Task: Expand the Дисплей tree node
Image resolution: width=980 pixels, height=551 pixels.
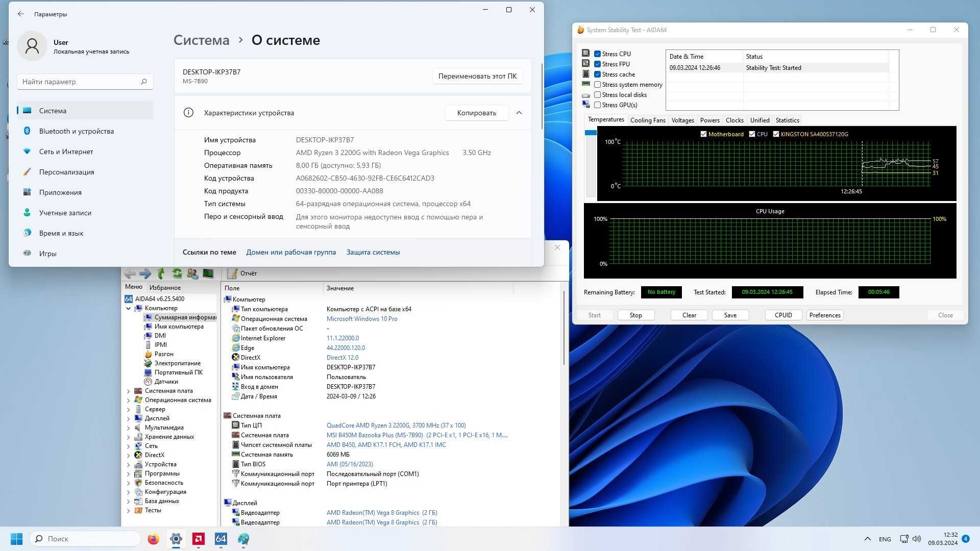Action: [128, 418]
